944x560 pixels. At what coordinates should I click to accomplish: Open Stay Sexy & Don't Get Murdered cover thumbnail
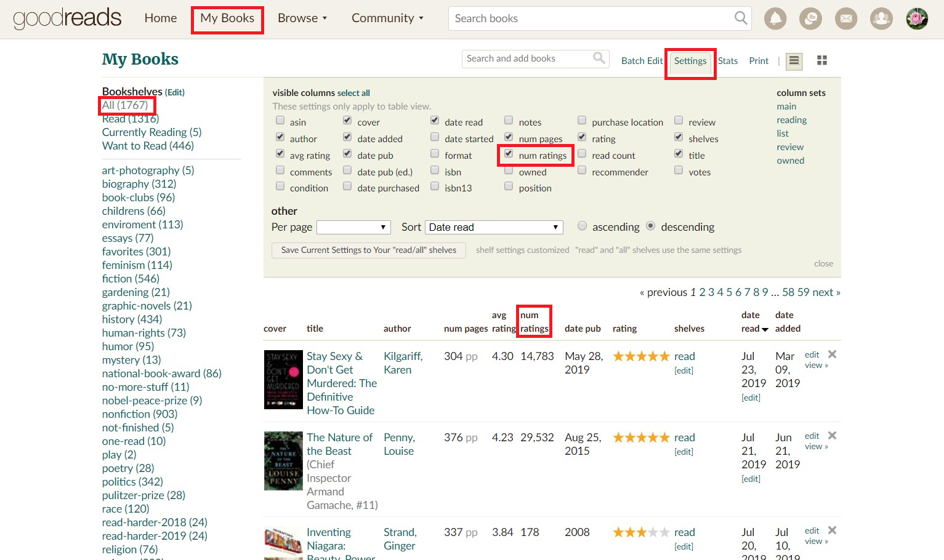click(x=283, y=380)
